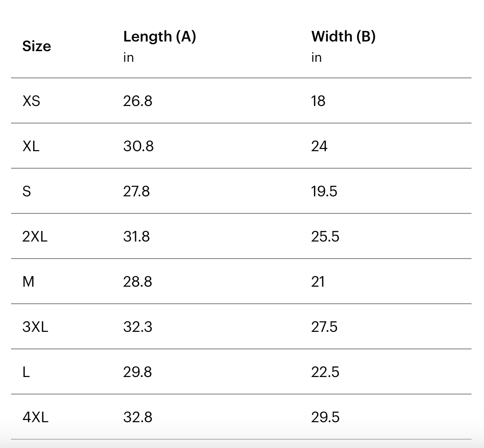Click the 22.5 width value for L
The height and width of the screenshot is (448, 484).
325,372
